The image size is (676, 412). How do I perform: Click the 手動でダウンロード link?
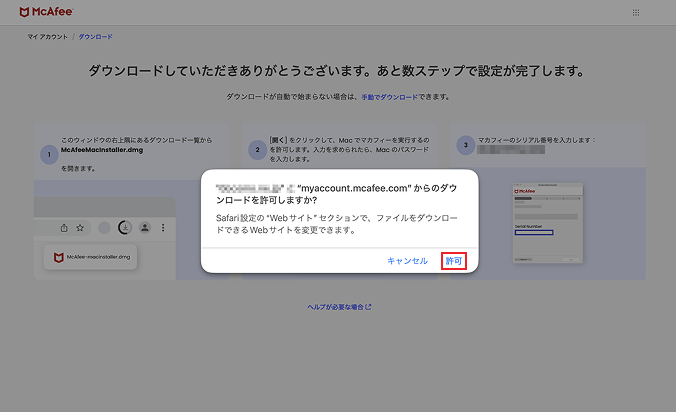[x=389, y=97]
